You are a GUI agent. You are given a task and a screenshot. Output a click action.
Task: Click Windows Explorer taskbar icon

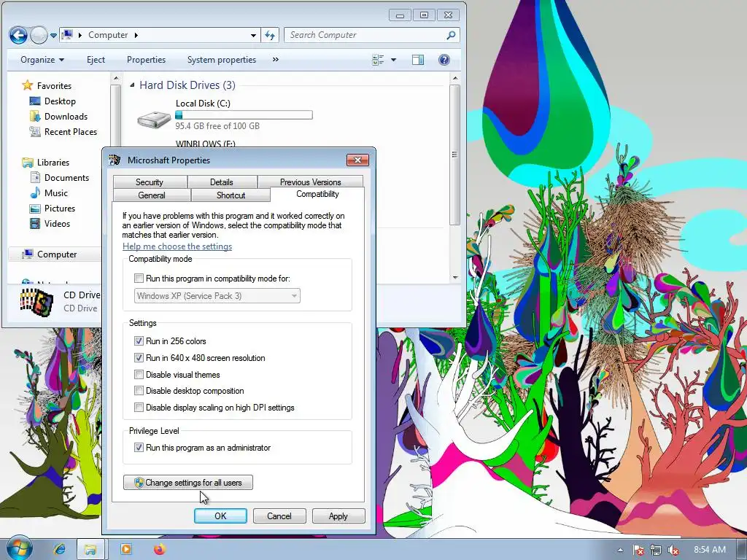[90, 549]
